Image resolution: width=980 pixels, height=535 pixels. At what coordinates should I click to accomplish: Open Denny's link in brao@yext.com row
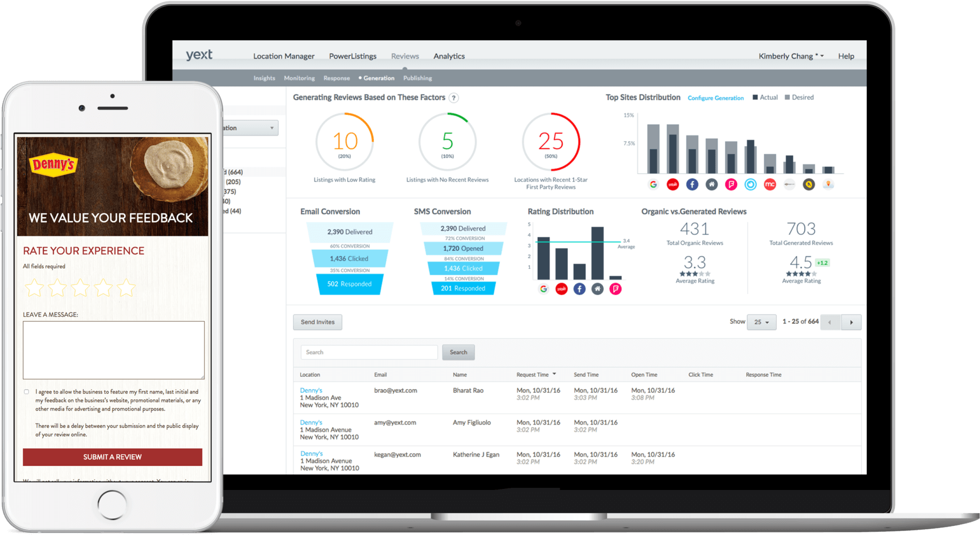311,390
